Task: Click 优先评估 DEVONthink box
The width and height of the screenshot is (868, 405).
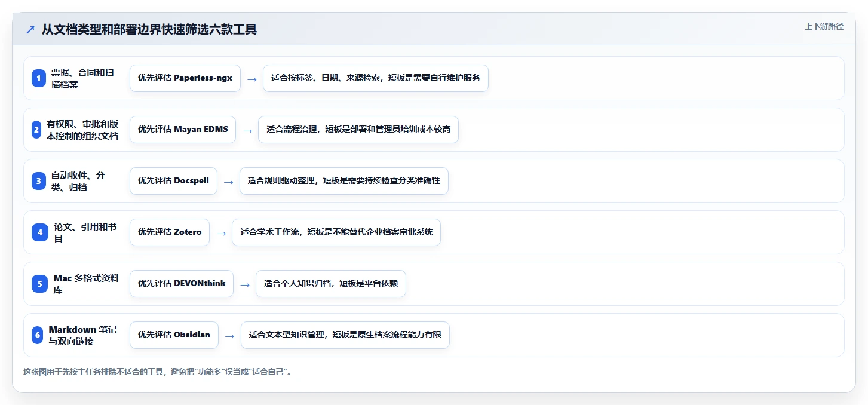Action: click(x=182, y=284)
